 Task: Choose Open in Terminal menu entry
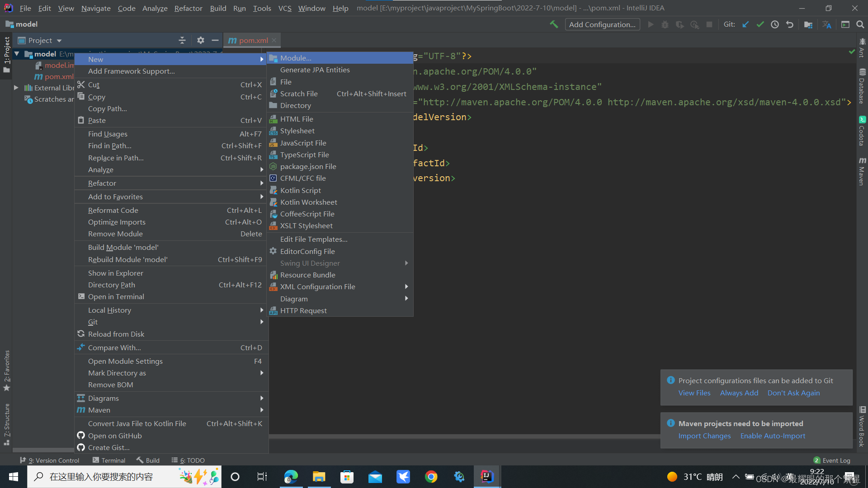(x=116, y=296)
